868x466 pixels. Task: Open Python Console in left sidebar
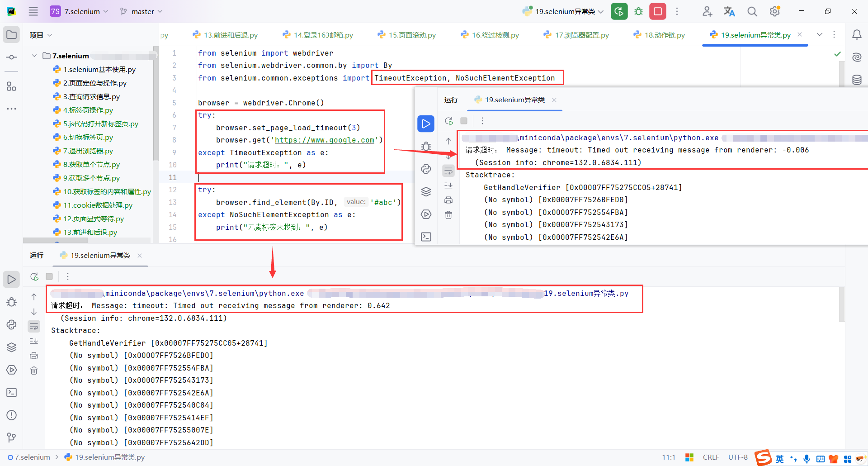11,325
